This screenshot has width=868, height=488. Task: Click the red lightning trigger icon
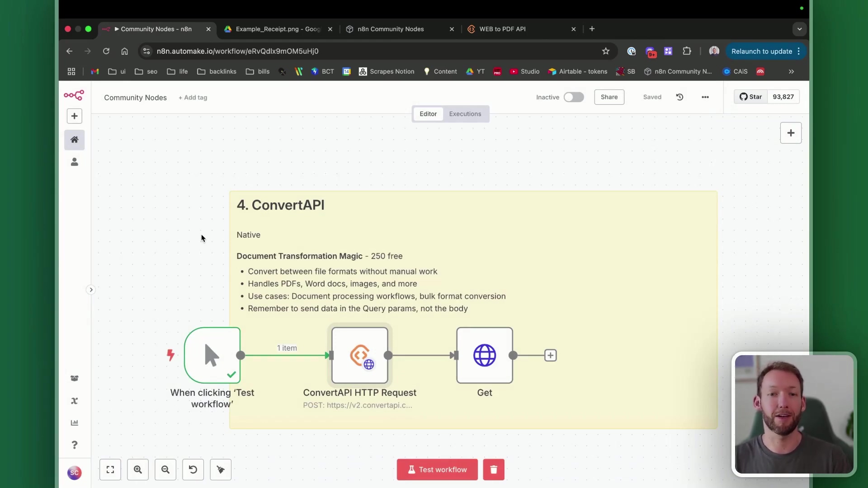[x=170, y=355]
